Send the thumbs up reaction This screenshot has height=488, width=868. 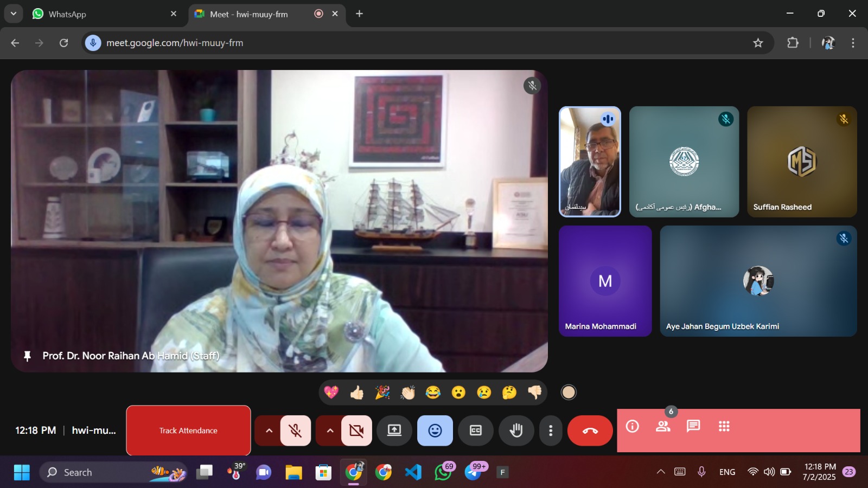point(356,392)
